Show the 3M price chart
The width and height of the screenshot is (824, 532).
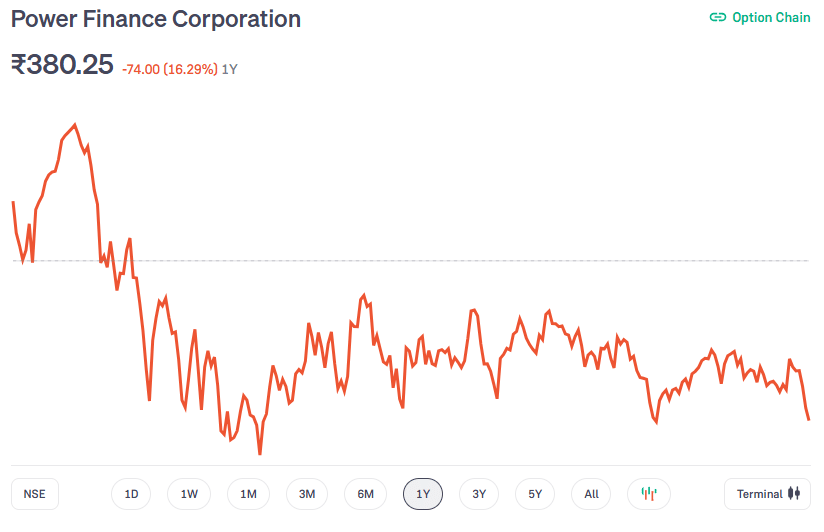307,494
